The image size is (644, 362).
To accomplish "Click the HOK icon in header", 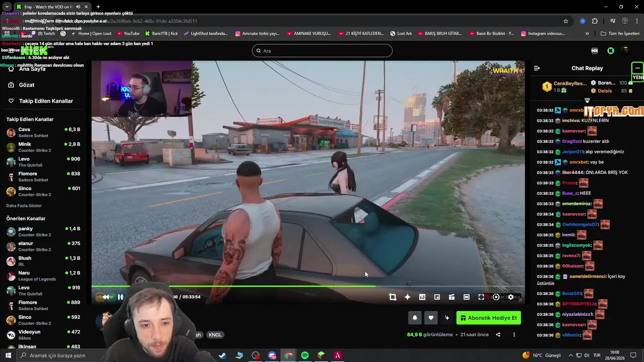I will pyautogui.click(x=595, y=51).
